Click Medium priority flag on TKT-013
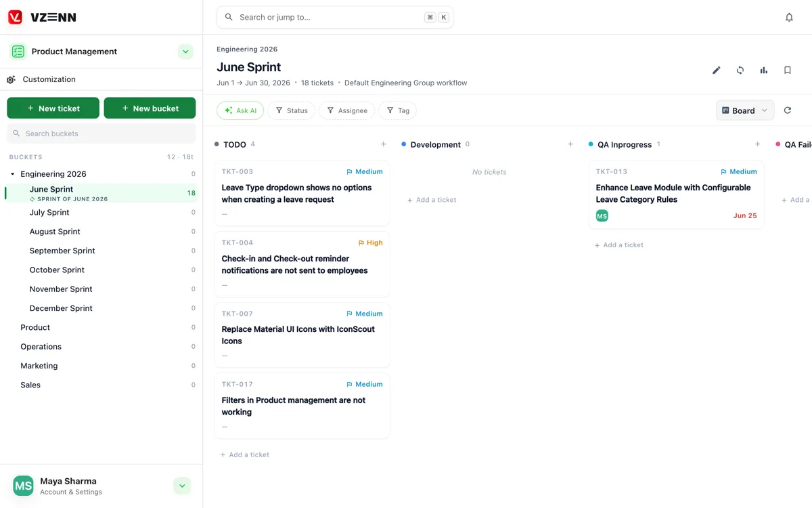This screenshot has width=812, height=508. tap(739, 172)
